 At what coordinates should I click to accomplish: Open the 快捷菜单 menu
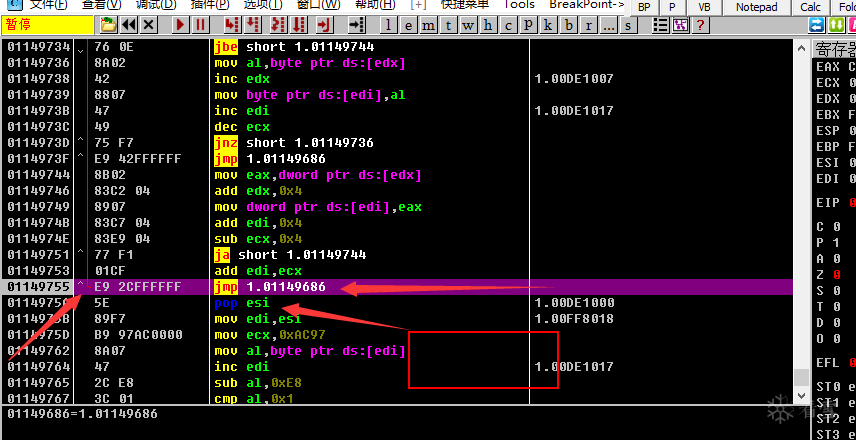(465, 5)
